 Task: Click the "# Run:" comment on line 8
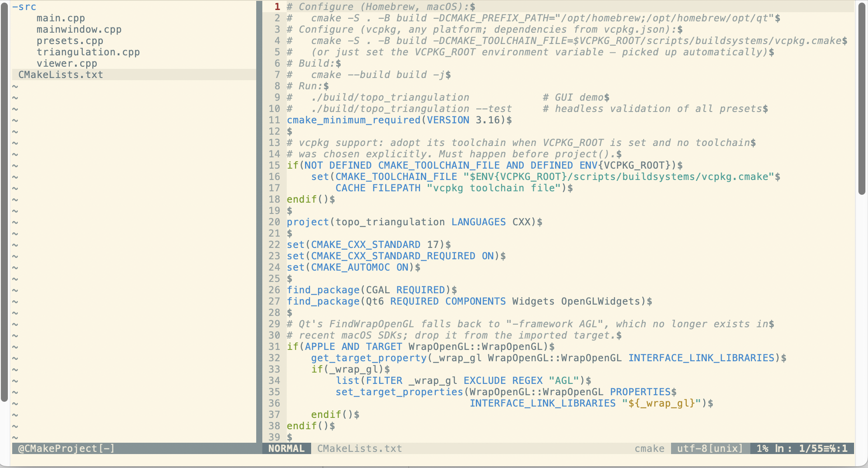point(305,86)
